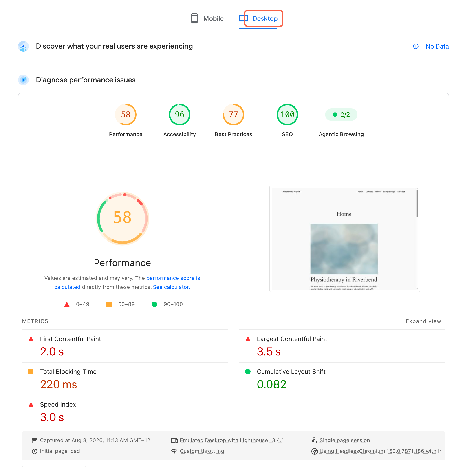The height and width of the screenshot is (470, 476).
Task: Click the Diagnose performance lighthouse icon
Action: 23,80
